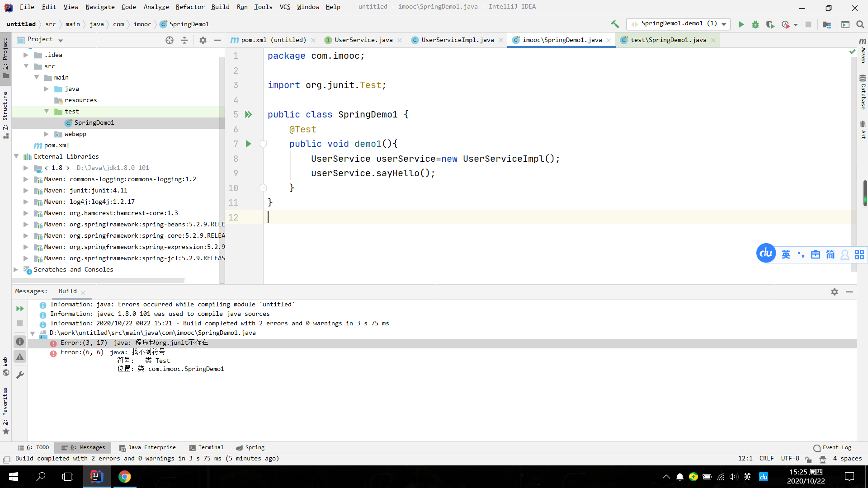The width and height of the screenshot is (868, 488).
Task: Open Messages panel settings gear
Action: tap(835, 292)
